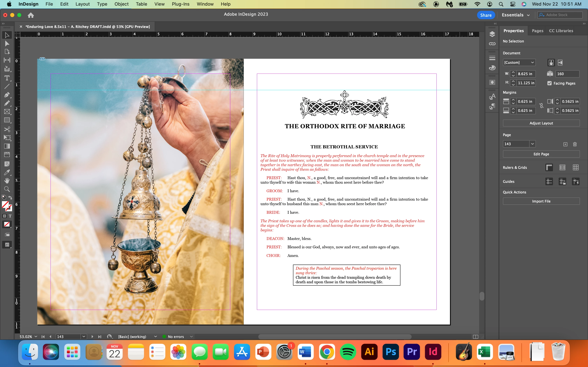Open the Object menu

(121, 4)
